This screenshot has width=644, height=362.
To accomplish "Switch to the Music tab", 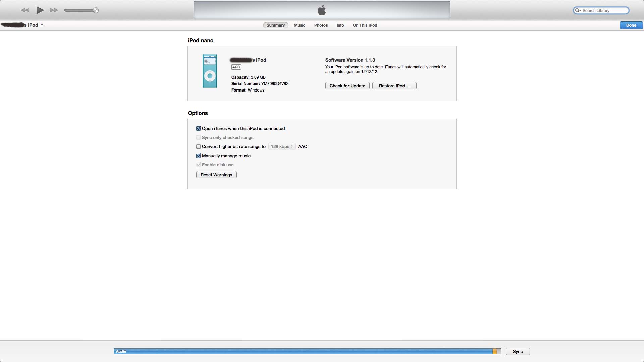I will pos(299,25).
